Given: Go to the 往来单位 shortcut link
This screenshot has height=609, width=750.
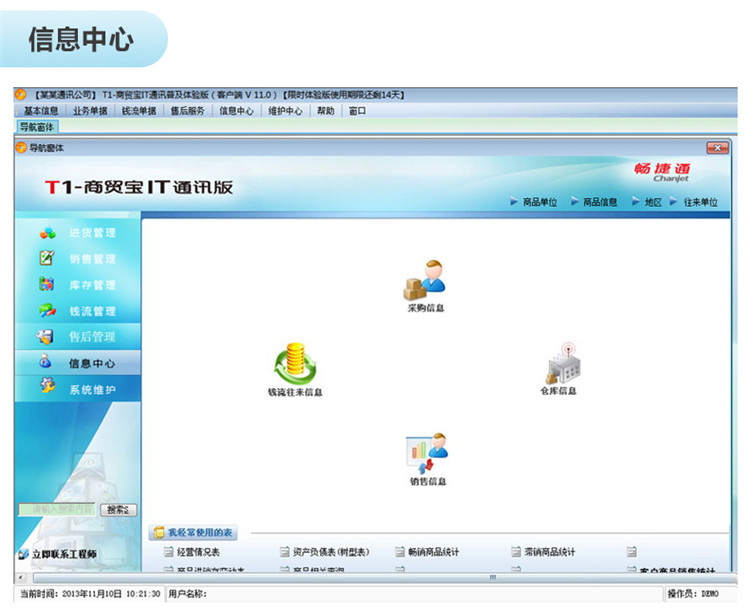Looking at the screenshot, I should point(700,202).
